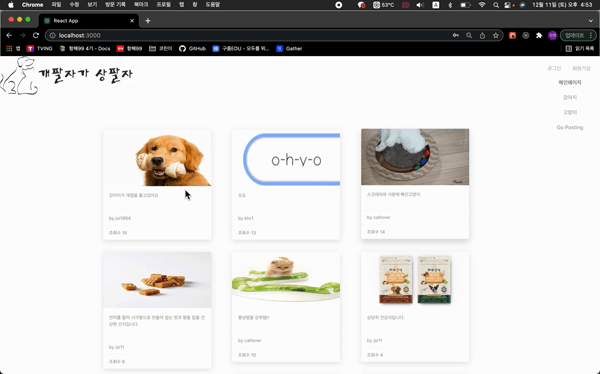Open the 구름EDU bookmark
Image resolution: width=600 pixels, height=374 pixels.
point(241,49)
